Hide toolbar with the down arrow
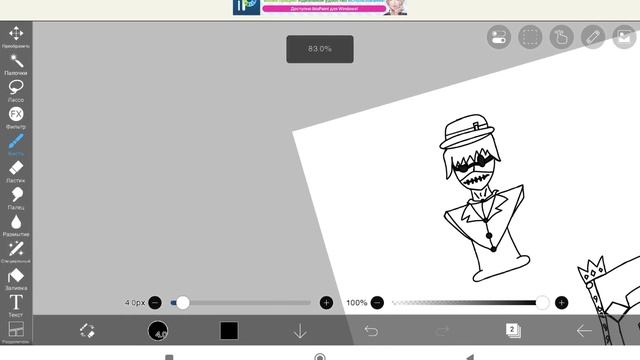The image size is (640, 360). [300, 331]
